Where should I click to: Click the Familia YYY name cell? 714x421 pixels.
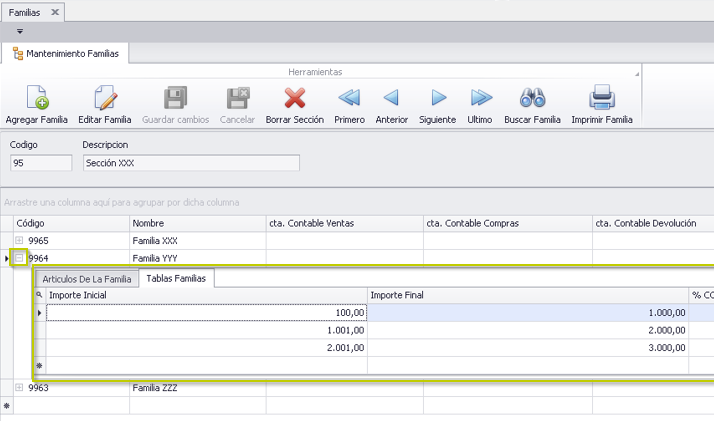[198, 258]
